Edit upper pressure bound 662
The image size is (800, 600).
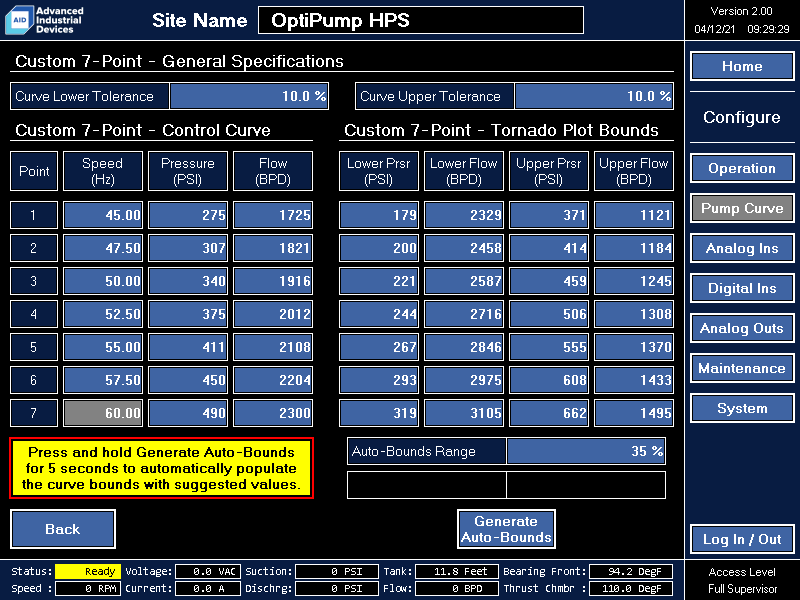pos(549,413)
